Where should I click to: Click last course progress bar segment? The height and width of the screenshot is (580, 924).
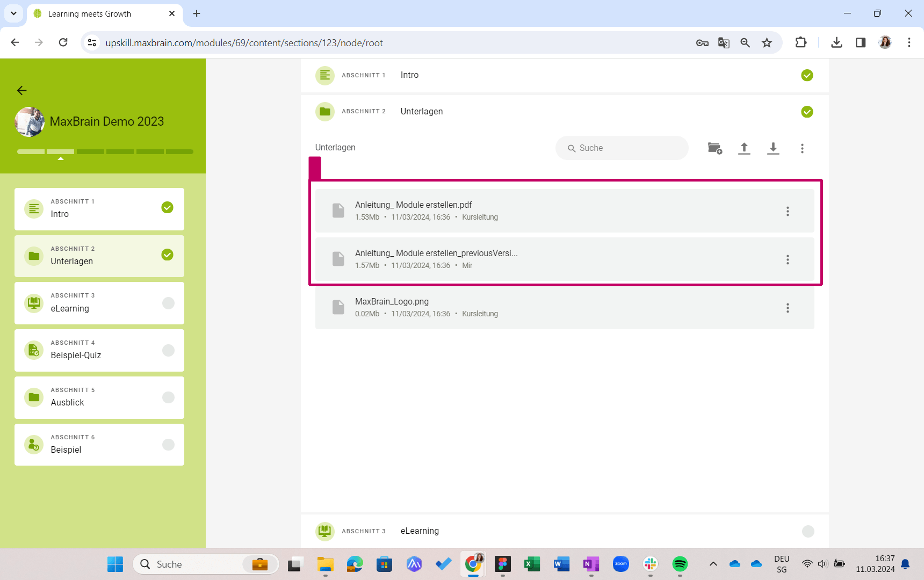pos(179,152)
